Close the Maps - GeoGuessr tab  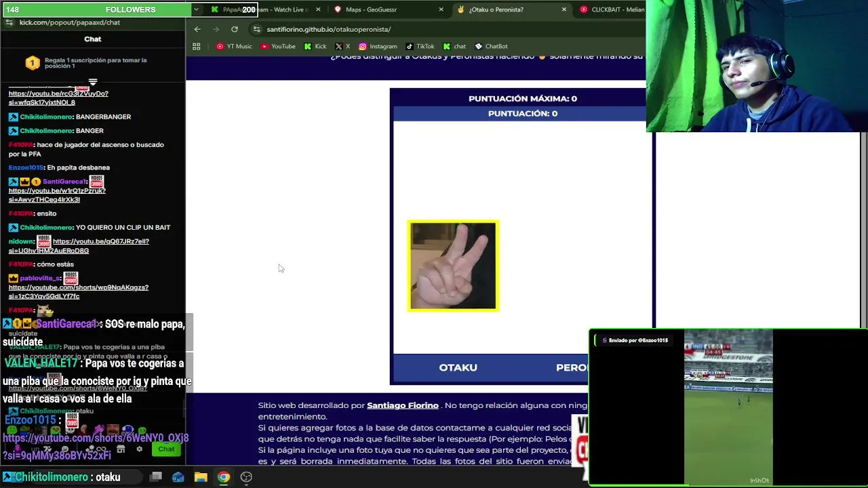click(441, 9)
